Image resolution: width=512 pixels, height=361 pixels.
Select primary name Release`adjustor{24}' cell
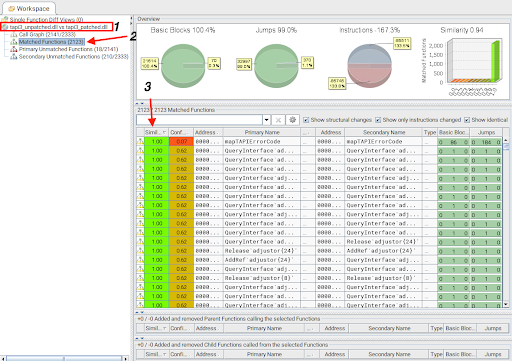click(262, 251)
